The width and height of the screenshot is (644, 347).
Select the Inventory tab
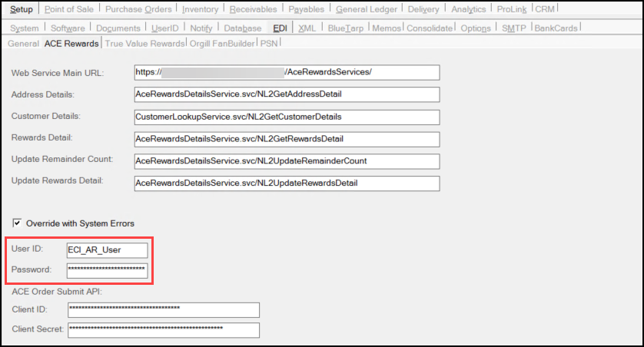point(200,9)
